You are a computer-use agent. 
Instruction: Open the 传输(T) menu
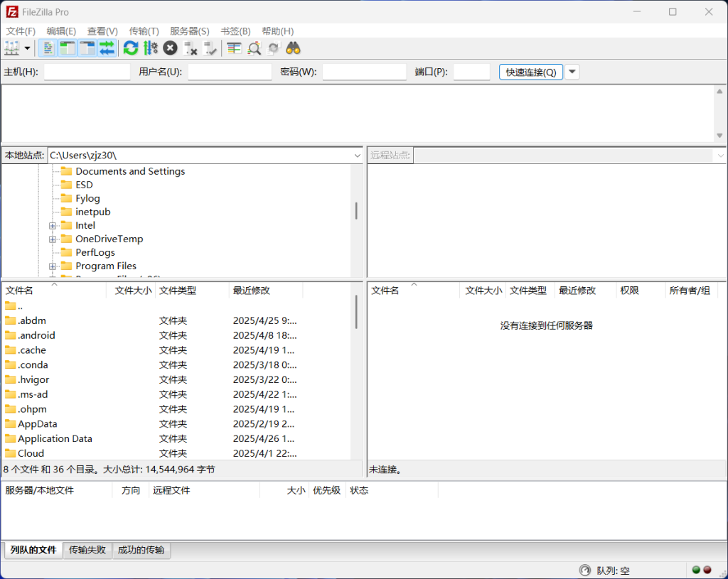tap(144, 31)
